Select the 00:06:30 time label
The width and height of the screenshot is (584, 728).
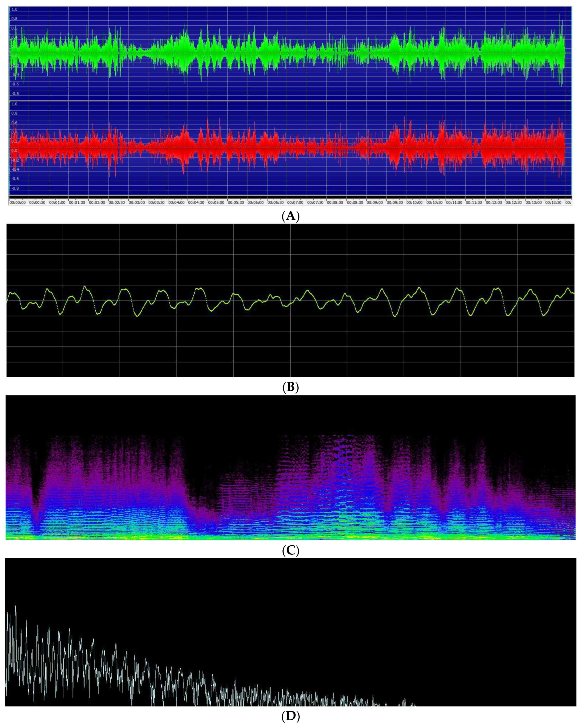[x=276, y=203]
